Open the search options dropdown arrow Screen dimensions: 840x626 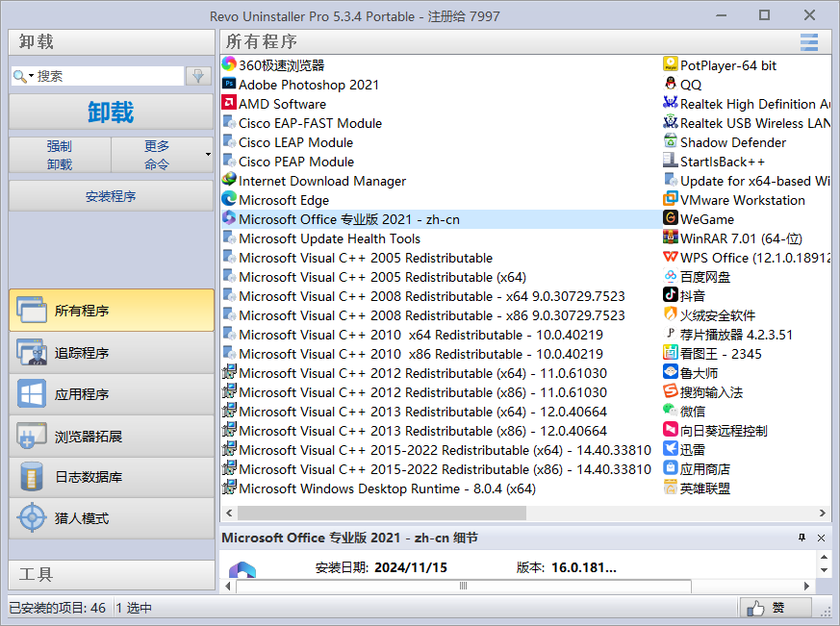pyautogui.click(x=31, y=76)
